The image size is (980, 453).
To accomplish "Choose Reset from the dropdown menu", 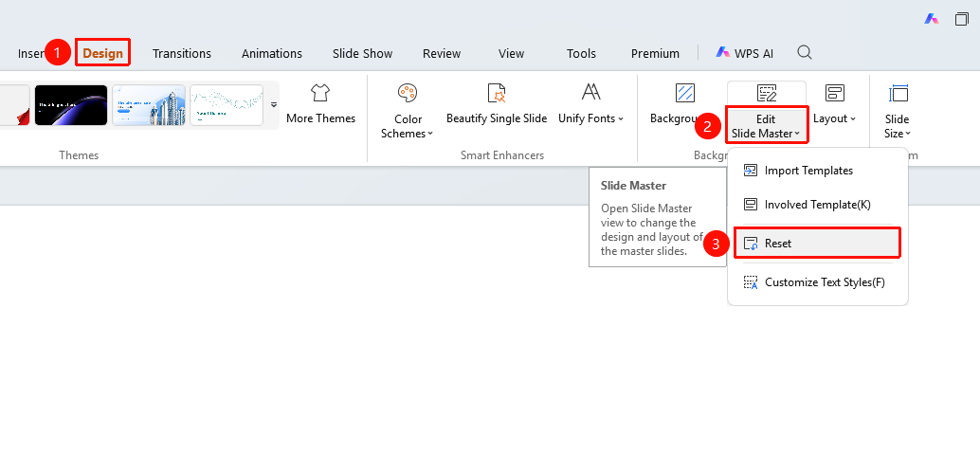I will point(818,243).
